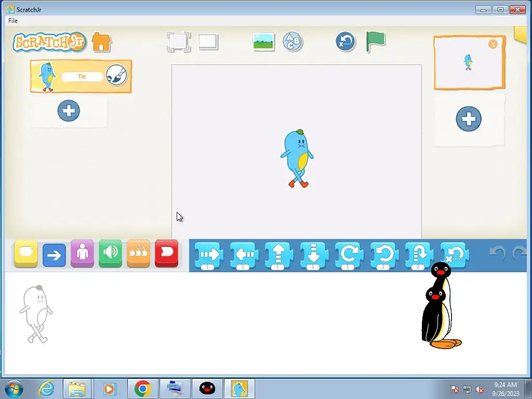This screenshot has width=532, height=399.
Task: Open the clock showing 9:24 AM
Action: click(506, 389)
